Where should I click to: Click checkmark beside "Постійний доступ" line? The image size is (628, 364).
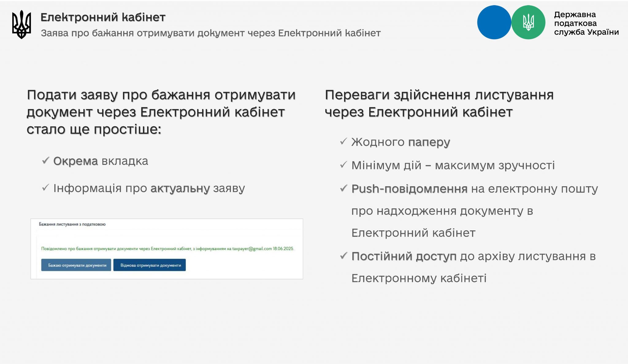343,256
